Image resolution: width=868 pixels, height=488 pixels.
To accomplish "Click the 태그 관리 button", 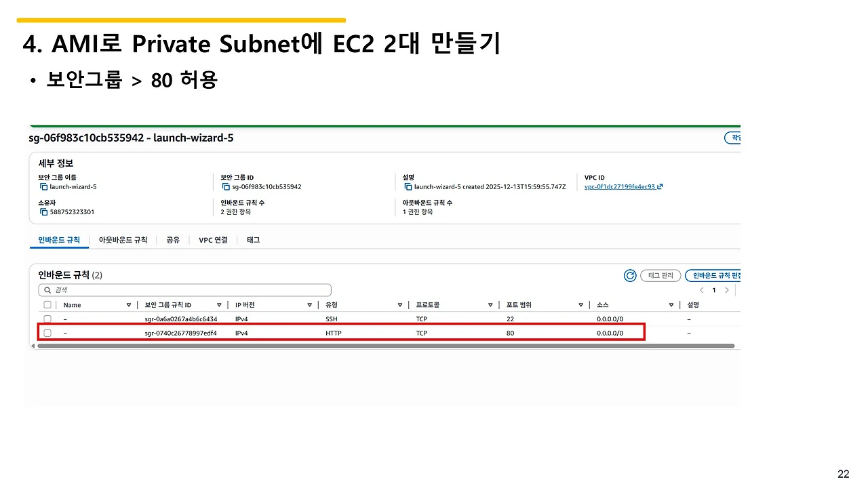I will [660, 275].
